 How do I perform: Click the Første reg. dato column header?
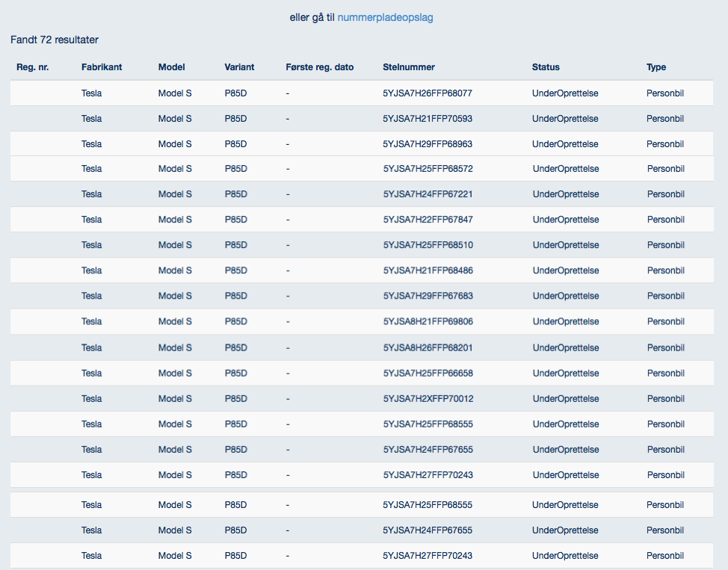click(x=319, y=67)
